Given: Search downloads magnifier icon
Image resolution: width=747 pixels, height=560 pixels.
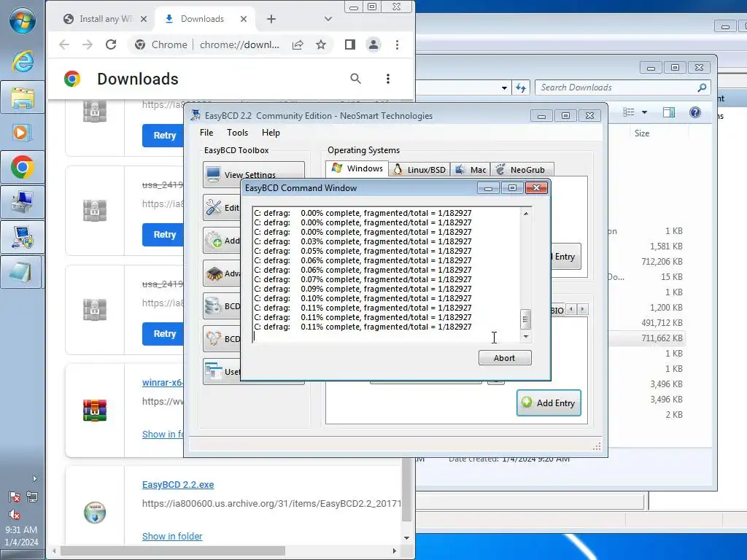Looking at the screenshot, I should tap(355, 79).
